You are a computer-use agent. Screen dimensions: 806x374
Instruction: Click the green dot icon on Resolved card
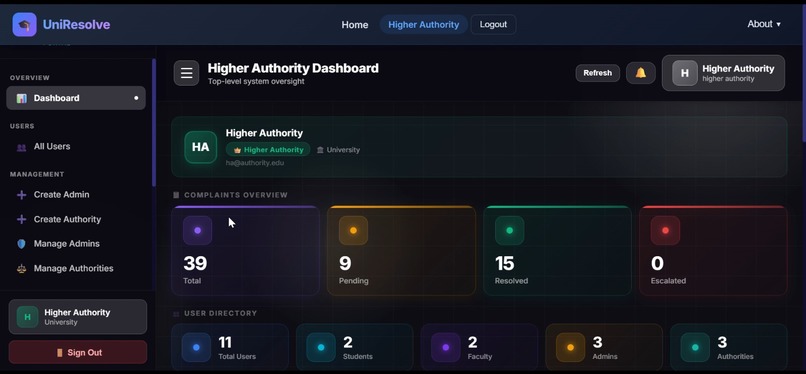(509, 230)
